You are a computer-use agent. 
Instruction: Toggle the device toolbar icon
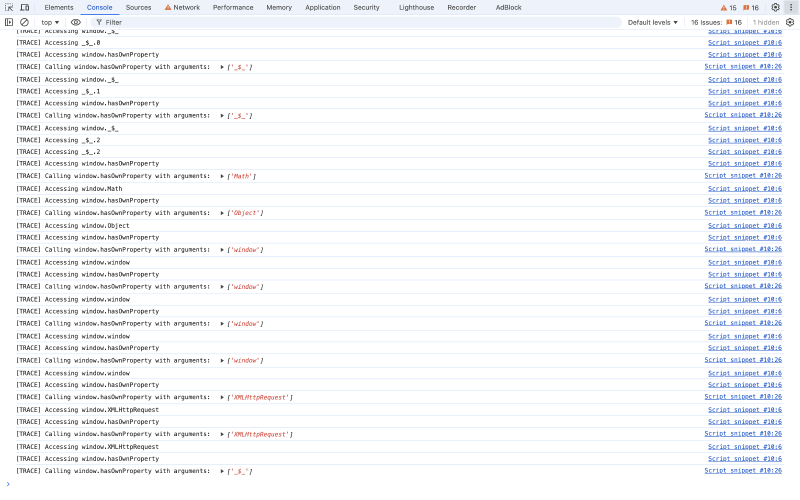tap(24, 7)
